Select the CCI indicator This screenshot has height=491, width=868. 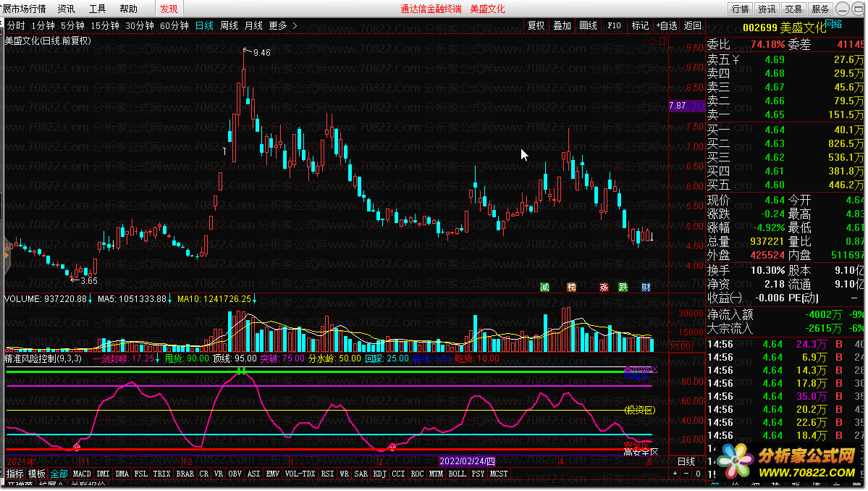(399, 474)
